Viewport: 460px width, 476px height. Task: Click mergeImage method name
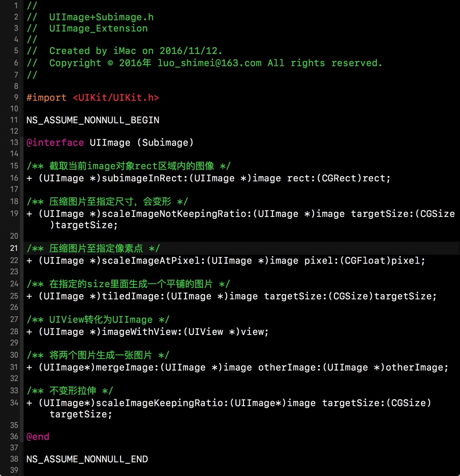click(x=127, y=367)
